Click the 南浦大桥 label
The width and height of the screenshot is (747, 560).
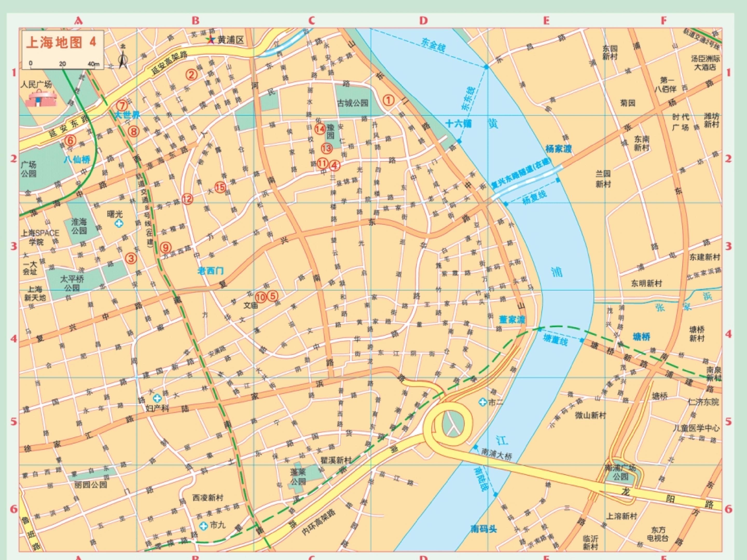pos(496,455)
